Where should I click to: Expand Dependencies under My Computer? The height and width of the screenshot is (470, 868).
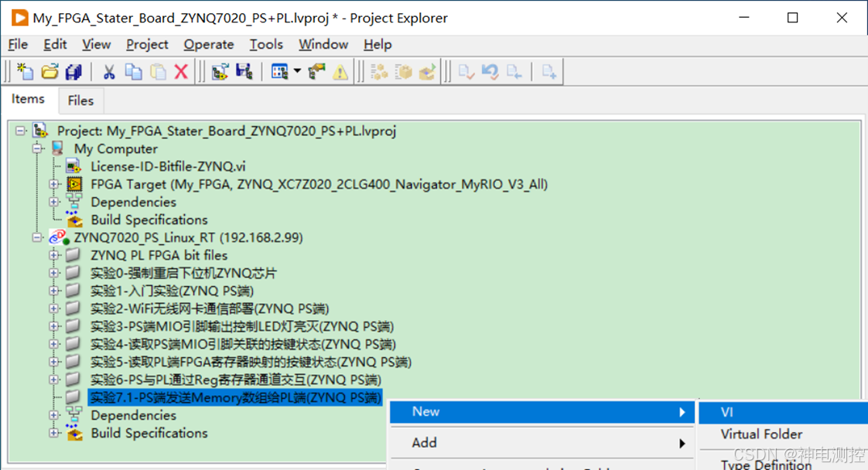pos(53,202)
